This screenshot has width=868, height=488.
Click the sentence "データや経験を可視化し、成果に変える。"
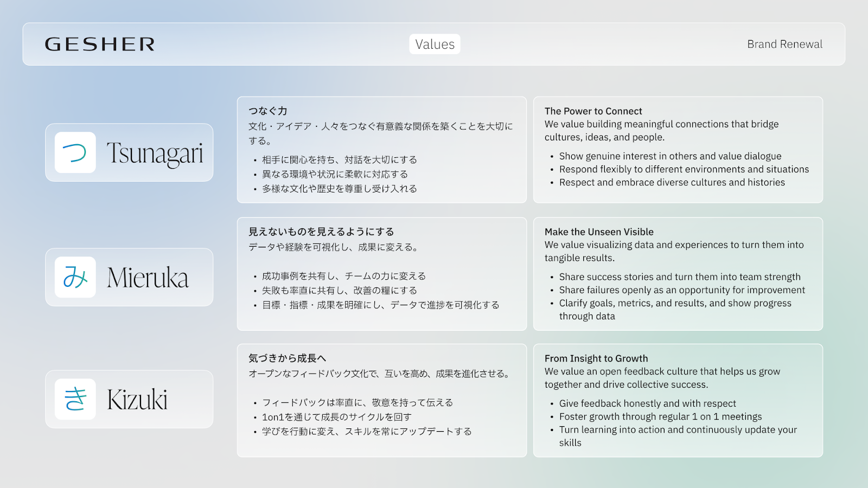click(x=335, y=247)
